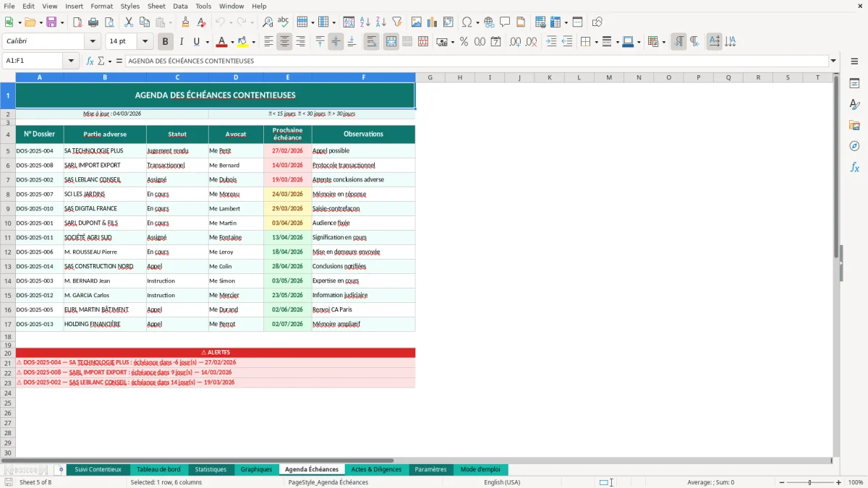This screenshot has height=488, width=868.
Task: Expand the Name Box dropdown arrow
Action: click(71, 61)
